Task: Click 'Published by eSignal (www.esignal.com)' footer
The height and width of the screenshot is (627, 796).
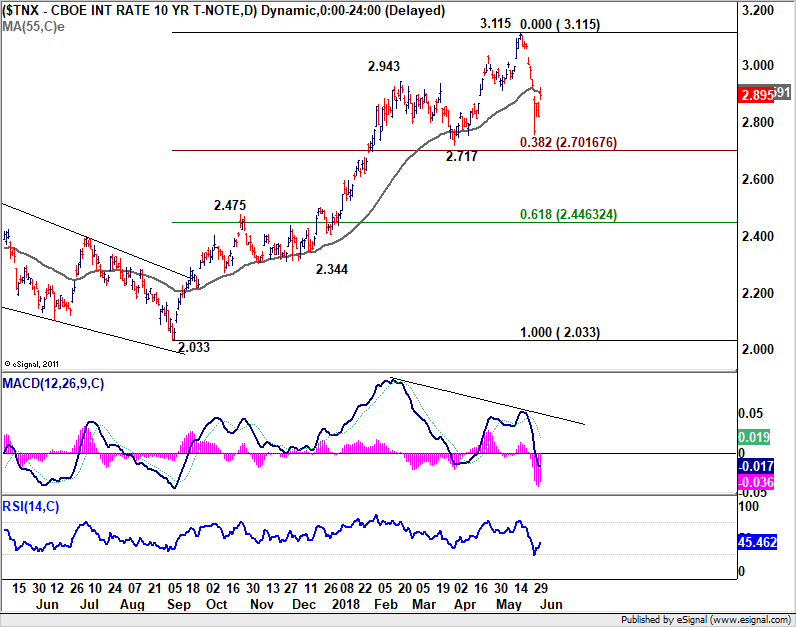Action: 706,620
